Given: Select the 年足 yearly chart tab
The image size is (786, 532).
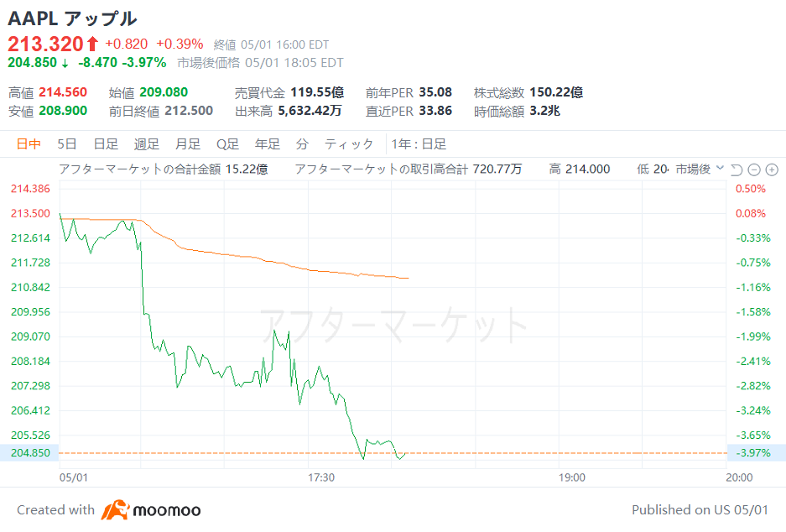Looking at the screenshot, I should 268,144.
